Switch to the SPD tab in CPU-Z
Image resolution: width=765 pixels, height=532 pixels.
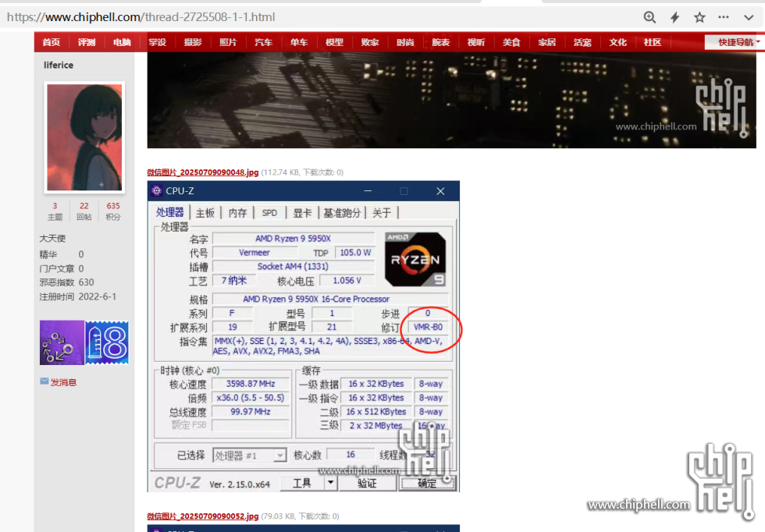tap(269, 213)
